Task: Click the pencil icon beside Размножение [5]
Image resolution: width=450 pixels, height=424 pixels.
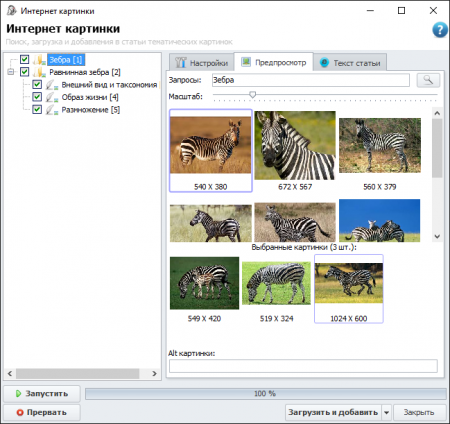Action: [x=52, y=110]
